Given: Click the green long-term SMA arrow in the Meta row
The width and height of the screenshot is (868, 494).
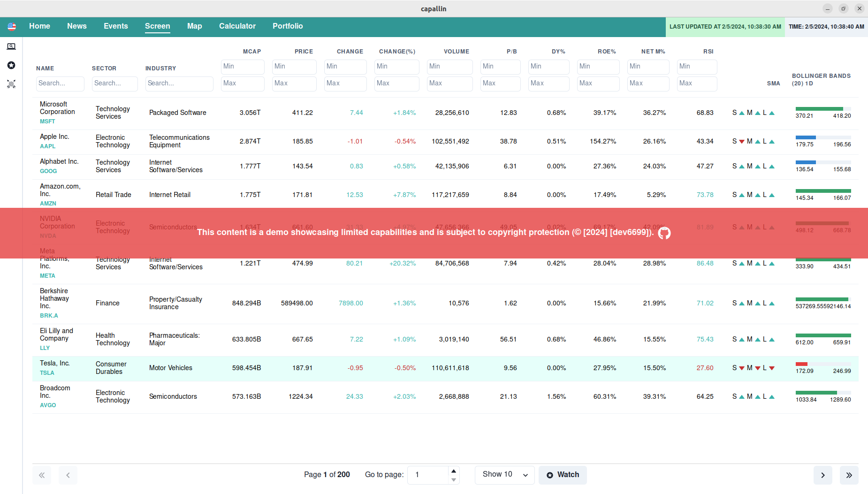Looking at the screenshot, I should point(772,264).
